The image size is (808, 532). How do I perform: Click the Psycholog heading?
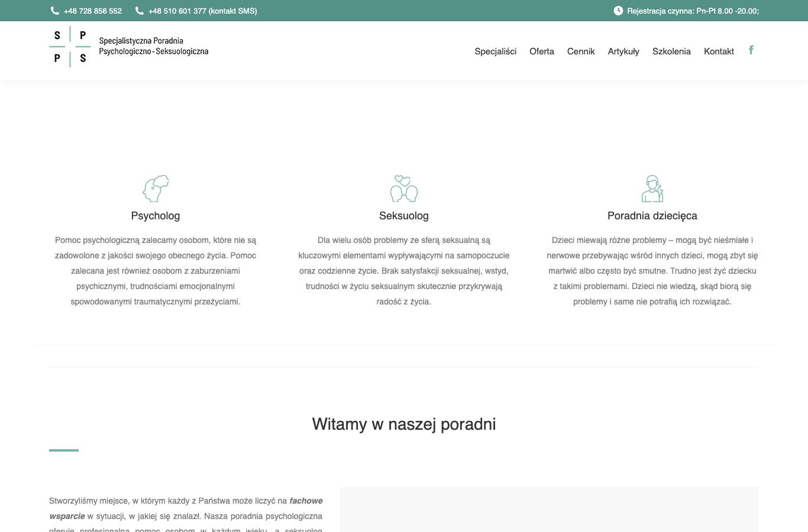click(x=156, y=216)
